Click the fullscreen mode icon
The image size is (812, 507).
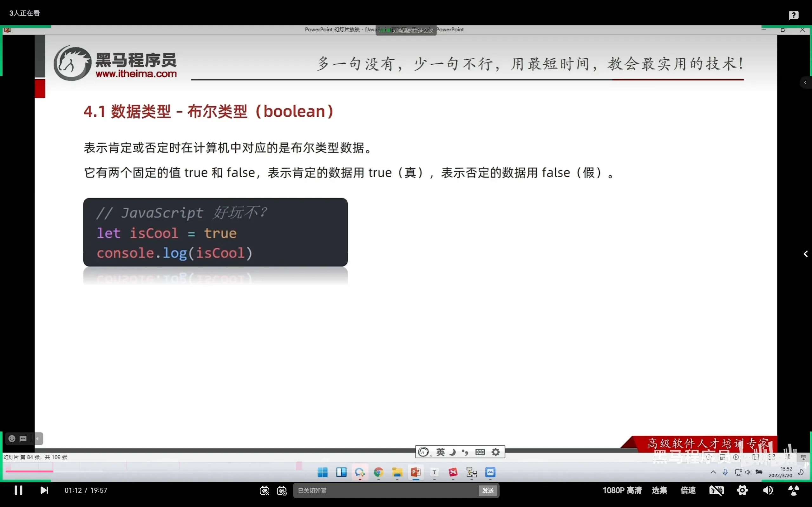pos(794,490)
